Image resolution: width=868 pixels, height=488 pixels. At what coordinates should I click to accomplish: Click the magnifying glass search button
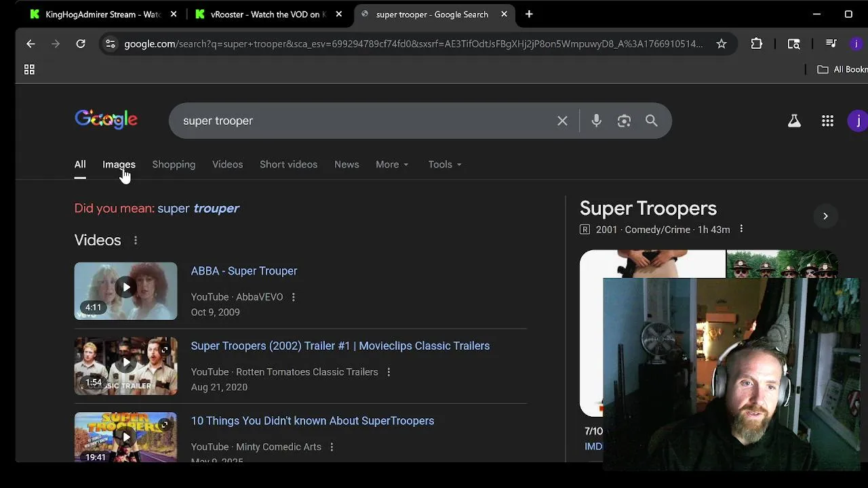point(651,121)
